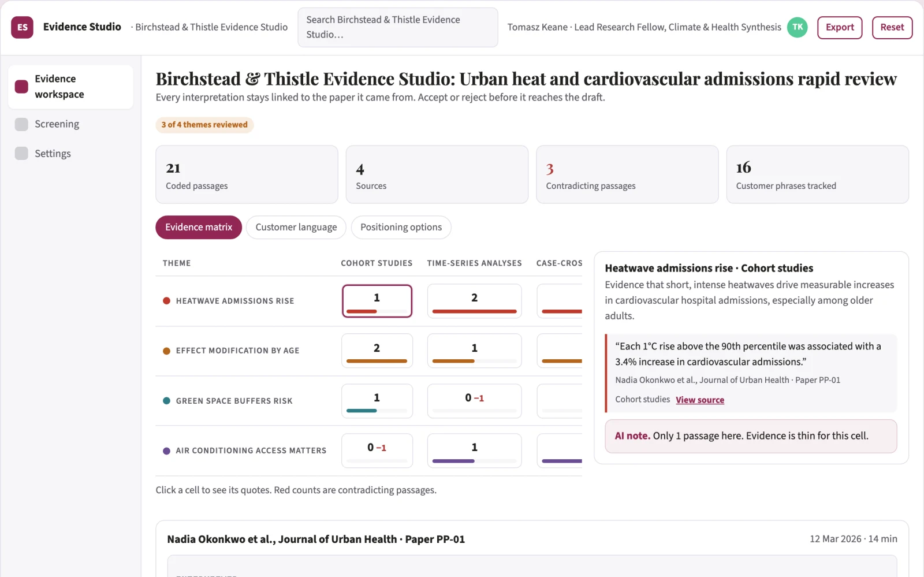Click the orange Effect modification by age dot

(166, 351)
